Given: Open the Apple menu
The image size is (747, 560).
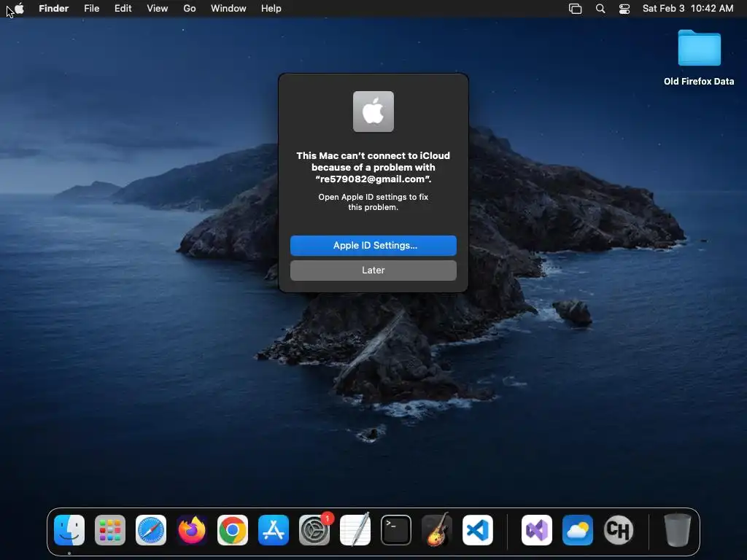Looking at the screenshot, I should point(19,8).
